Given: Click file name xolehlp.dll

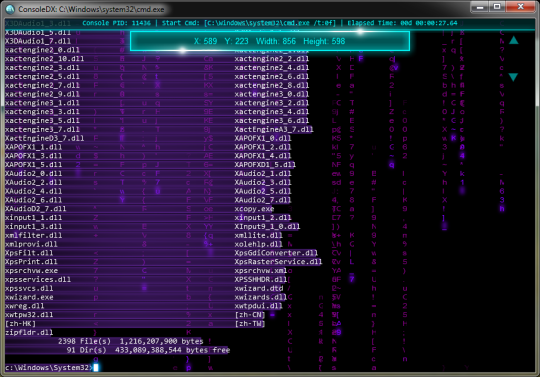Looking at the screenshot, I should (258, 244).
